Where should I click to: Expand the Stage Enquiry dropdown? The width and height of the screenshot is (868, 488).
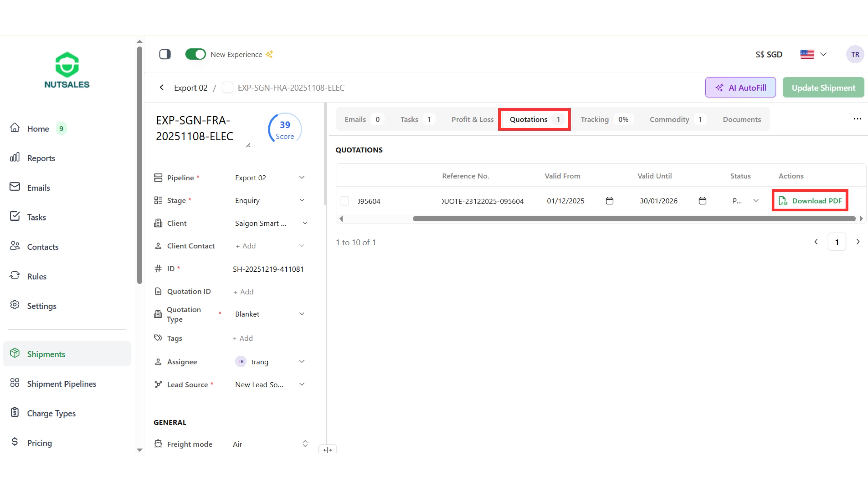(x=302, y=200)
